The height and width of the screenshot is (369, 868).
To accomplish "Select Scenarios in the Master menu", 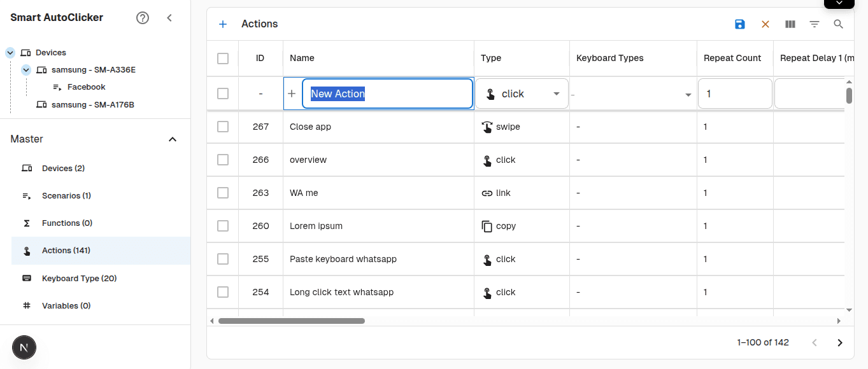I will 67,195.
